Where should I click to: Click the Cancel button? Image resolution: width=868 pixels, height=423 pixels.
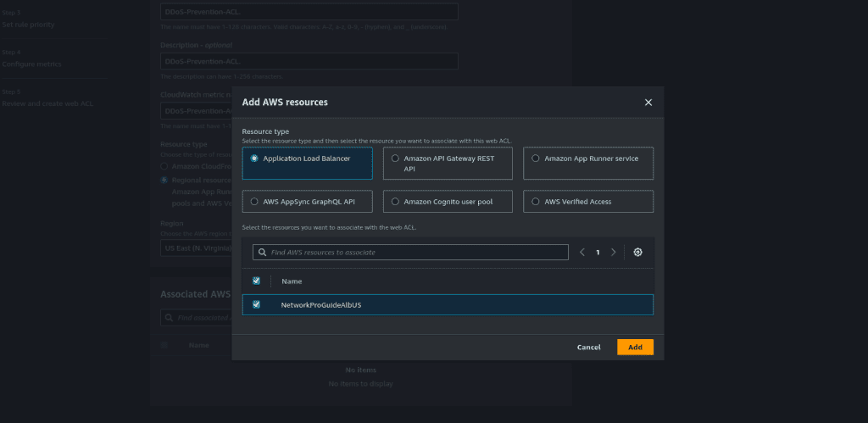coord(588,348)
